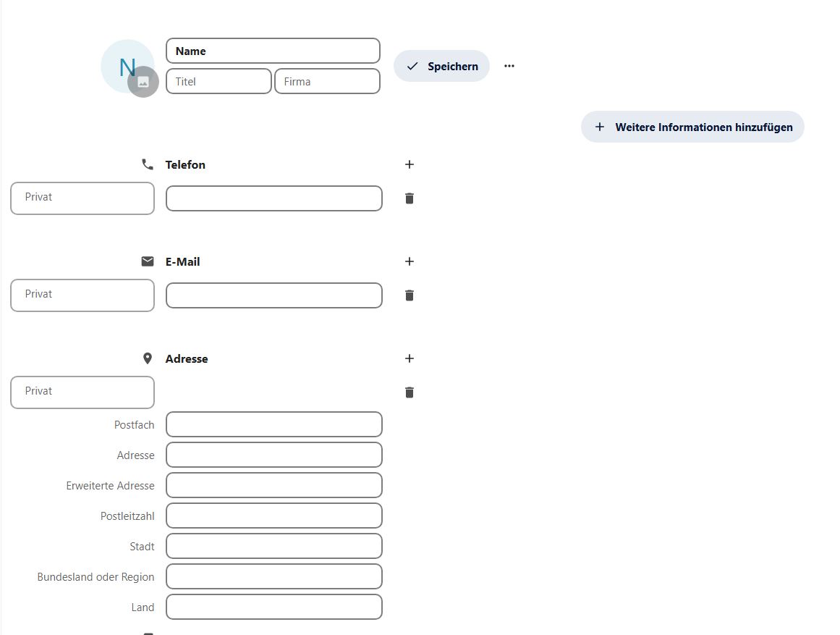Click the Stadt field label
Screen dimensions: 840x635
142,547
